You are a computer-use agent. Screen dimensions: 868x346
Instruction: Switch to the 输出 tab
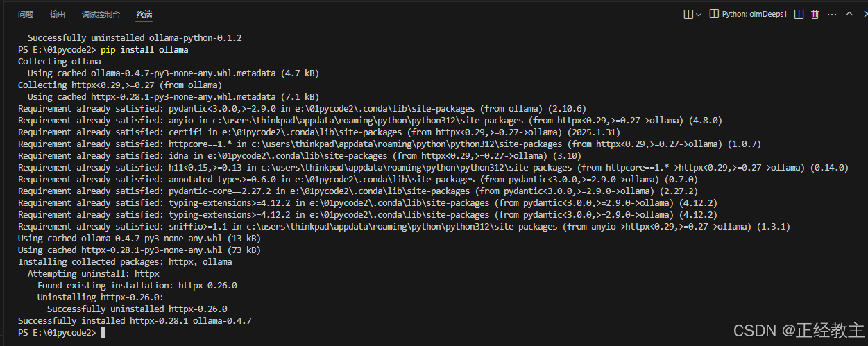58,15
